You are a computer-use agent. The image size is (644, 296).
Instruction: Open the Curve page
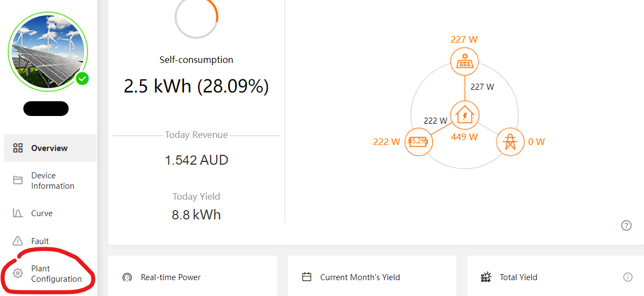[x=50, y=213]
